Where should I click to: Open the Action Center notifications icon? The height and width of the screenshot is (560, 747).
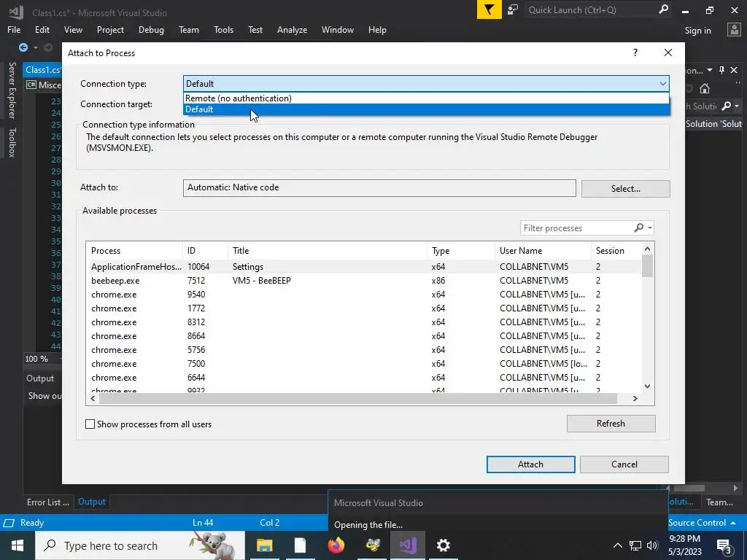pos(724,546)
